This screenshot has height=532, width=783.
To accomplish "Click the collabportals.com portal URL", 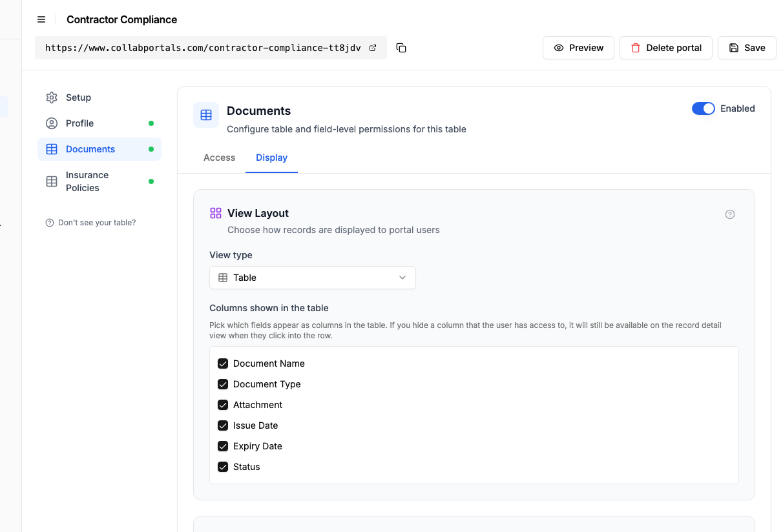I will pyautogui.click(x=203, y=48).
